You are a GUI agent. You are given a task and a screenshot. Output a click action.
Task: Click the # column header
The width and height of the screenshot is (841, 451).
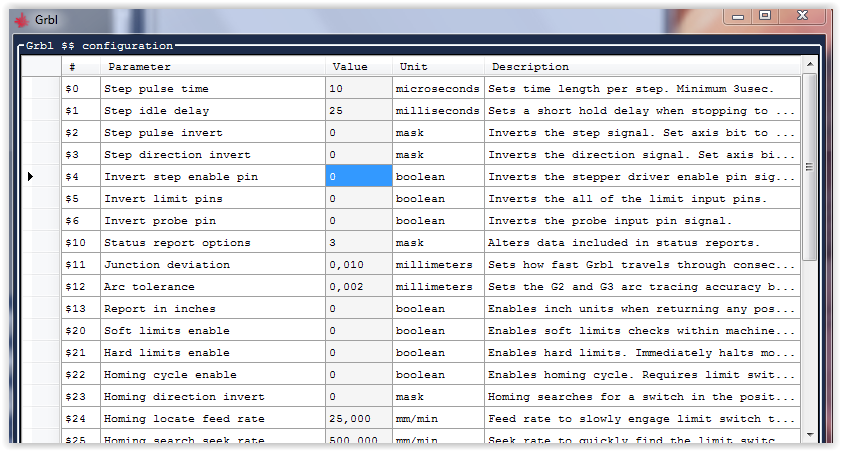coord(81,66)
